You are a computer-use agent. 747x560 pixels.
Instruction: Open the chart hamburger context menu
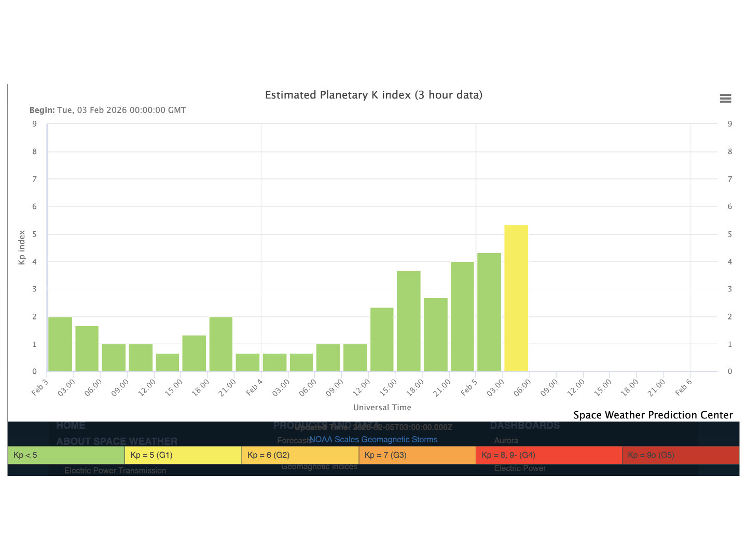[725, 99]
